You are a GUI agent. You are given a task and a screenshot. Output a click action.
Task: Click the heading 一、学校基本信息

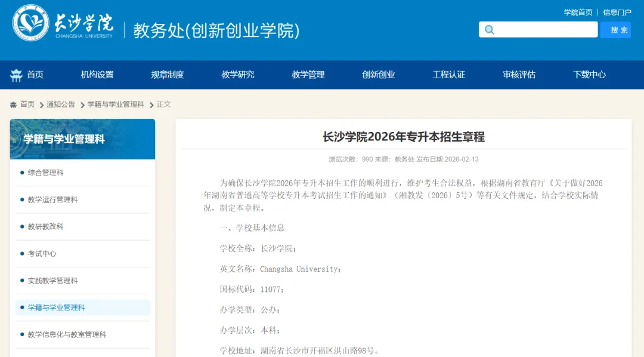pos(252,228)
